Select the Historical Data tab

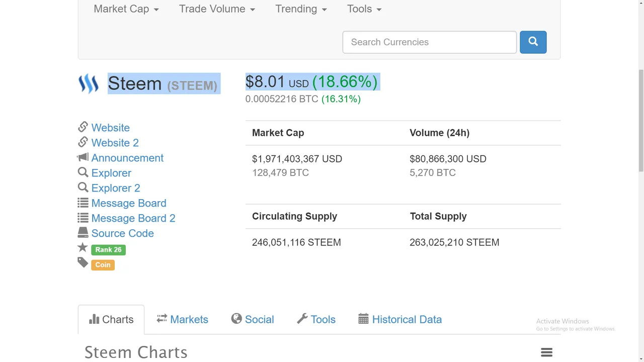[400, 319]
